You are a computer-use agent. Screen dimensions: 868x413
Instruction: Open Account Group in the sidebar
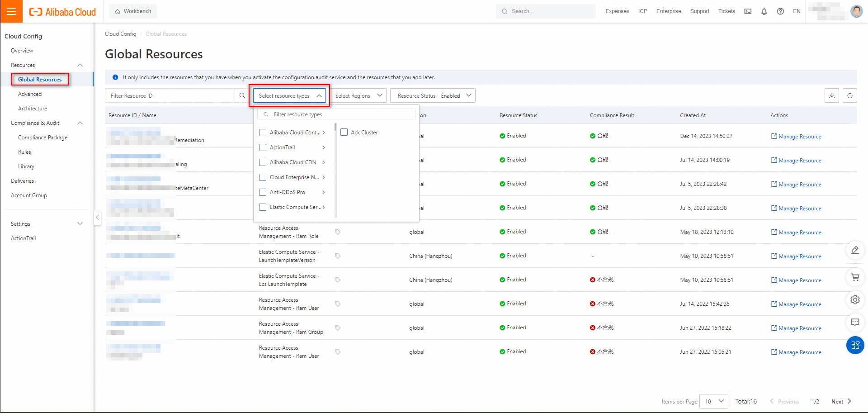point(29,195)
